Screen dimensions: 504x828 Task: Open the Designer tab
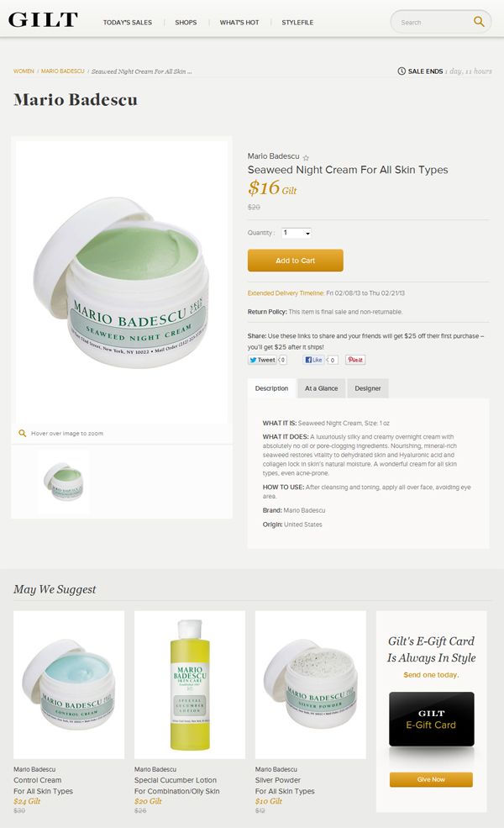[368, 388]
